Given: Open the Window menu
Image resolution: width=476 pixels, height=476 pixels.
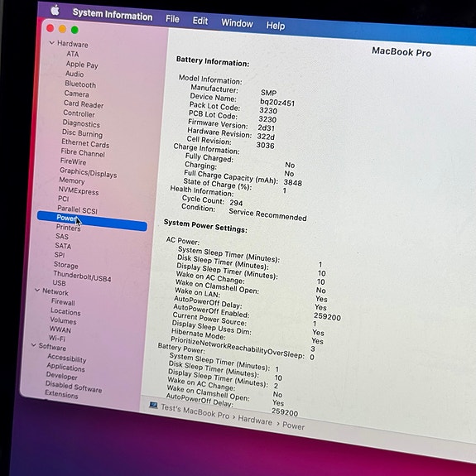Looking at the screenshot, I should point(237,23).
